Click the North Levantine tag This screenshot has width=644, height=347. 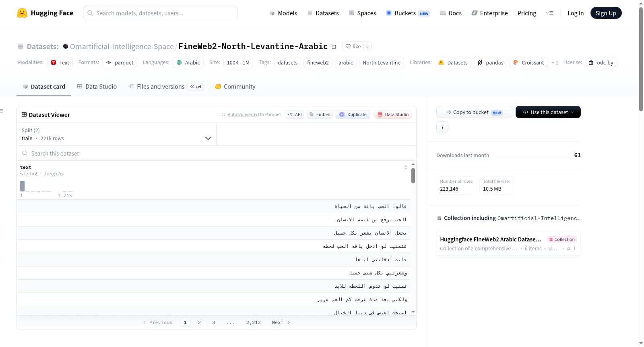coord(382,62)
